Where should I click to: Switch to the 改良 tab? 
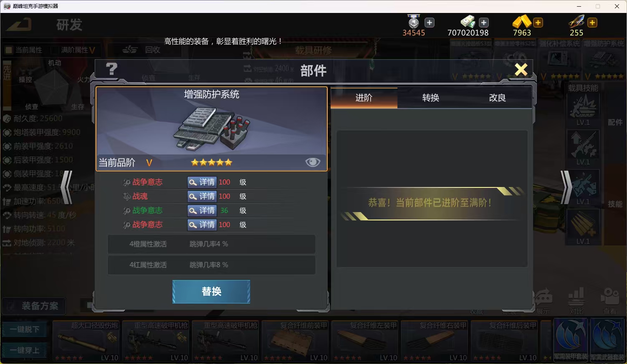tap(498, 98)
